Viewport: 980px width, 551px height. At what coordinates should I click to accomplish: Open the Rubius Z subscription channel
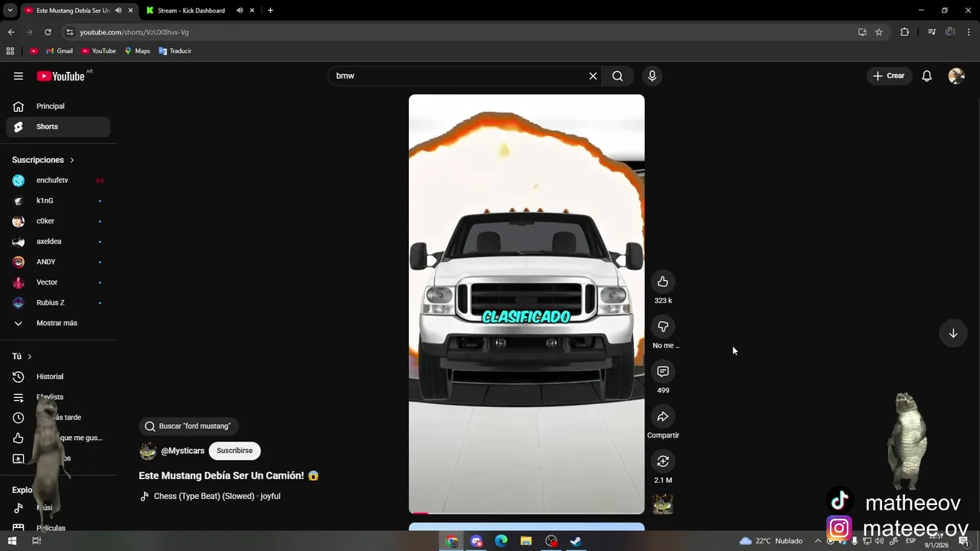(x=58, y=302)
